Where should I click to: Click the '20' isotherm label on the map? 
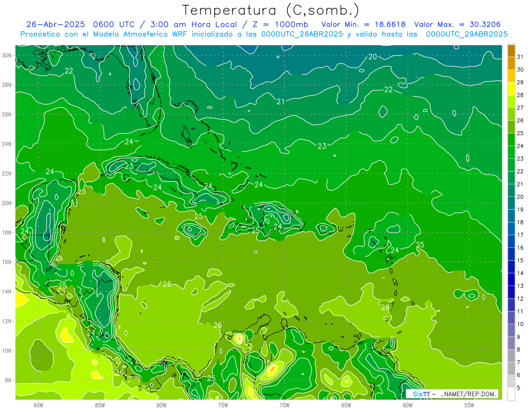point(372,56)
